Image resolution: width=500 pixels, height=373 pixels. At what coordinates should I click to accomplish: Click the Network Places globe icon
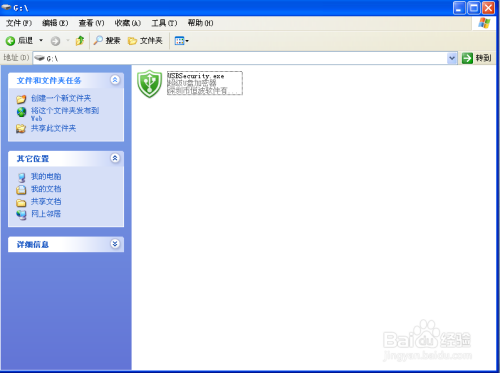click(21, 215)
